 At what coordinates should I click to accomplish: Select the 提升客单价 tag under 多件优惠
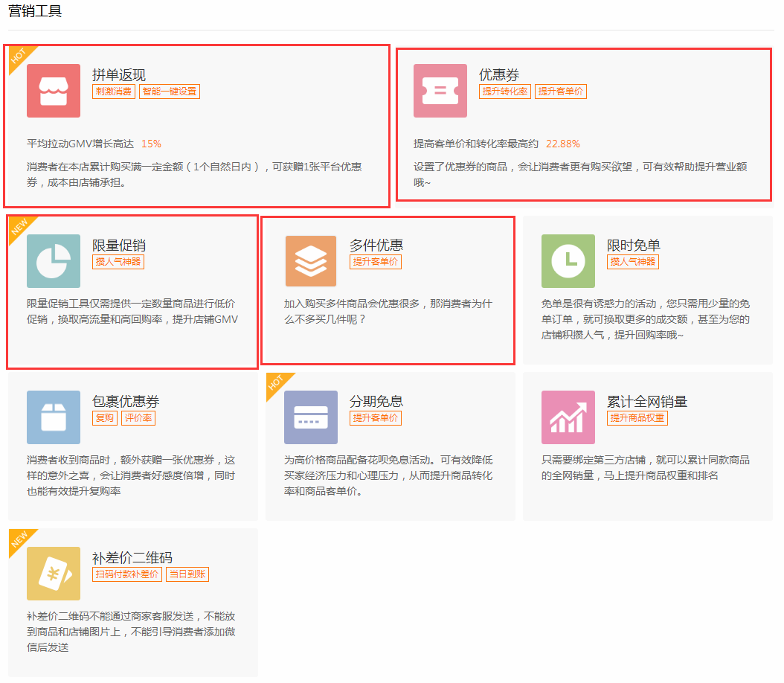pos(376,262)
